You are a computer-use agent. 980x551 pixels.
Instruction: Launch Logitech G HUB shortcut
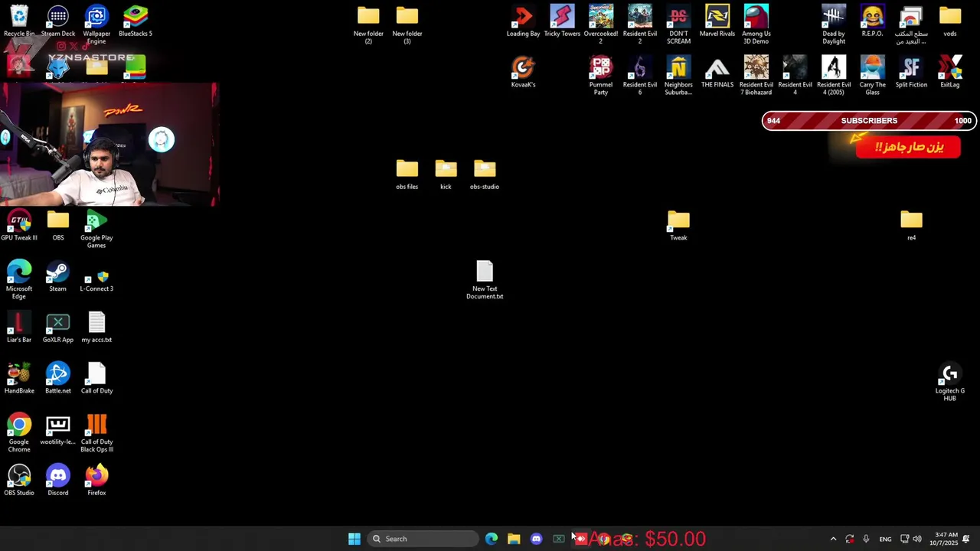click(x=950, y=382)
